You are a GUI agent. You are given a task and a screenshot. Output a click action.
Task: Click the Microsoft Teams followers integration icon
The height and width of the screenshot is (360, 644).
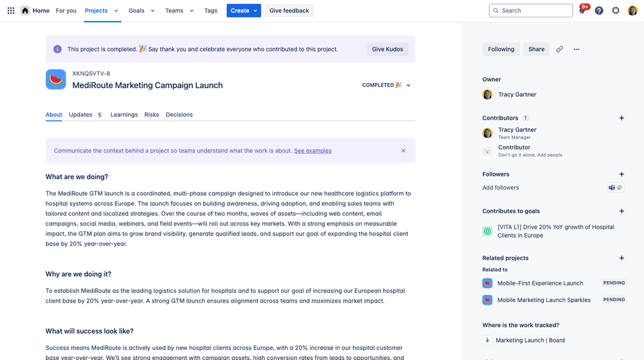click(x=612, y=187)
